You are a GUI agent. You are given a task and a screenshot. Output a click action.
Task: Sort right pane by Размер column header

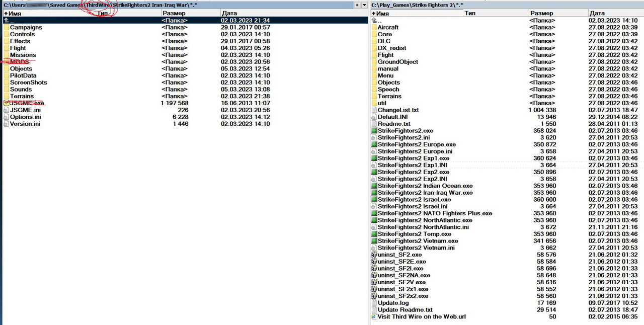(x=558, y=13)
